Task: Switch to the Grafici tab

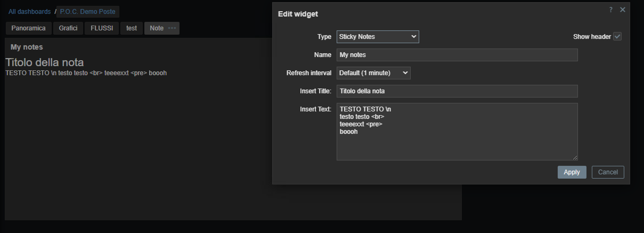Action: [x=68, y=28]
